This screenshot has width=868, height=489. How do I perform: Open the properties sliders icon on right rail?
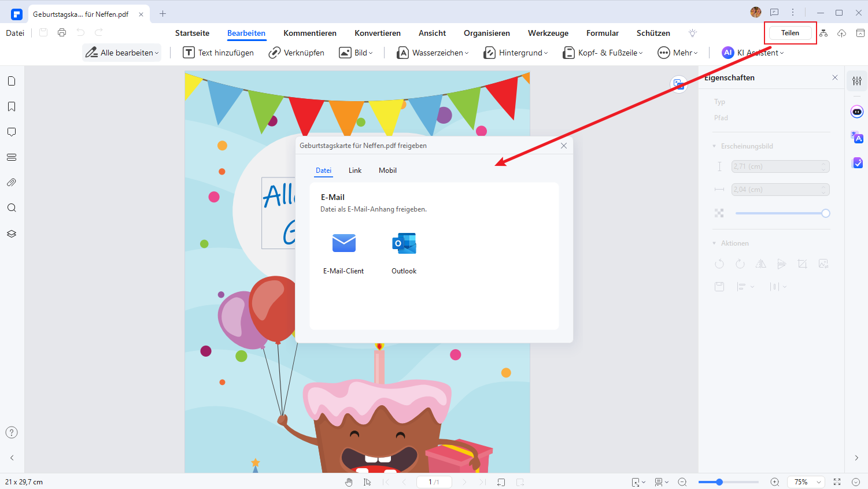(857, 81)
